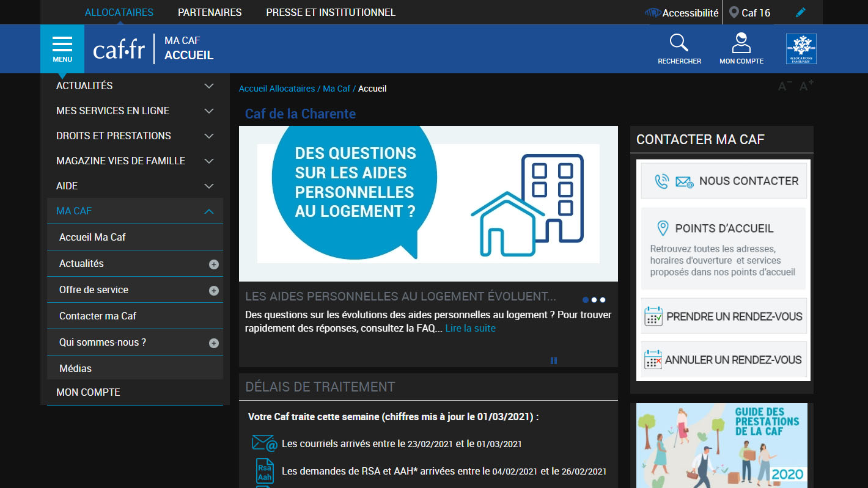
Task: Open Offre de service sidebar item
Action: click(x=94, y=290)
